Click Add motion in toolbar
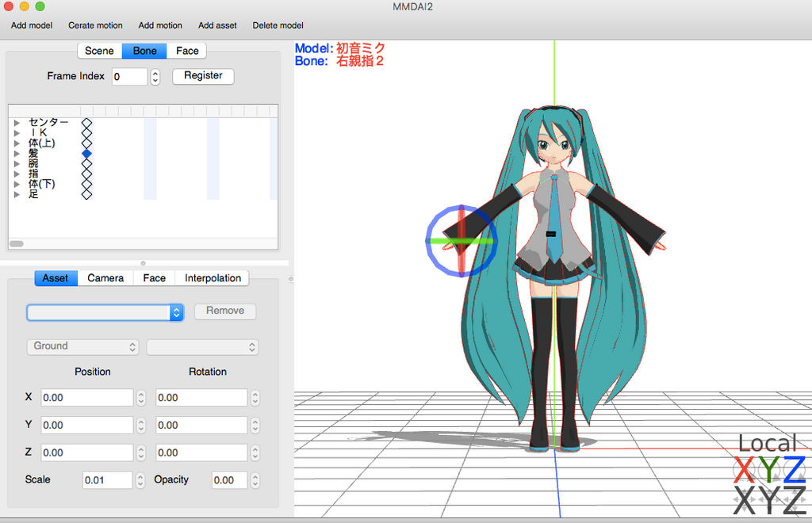Viewport: 812px width, 523px height. [x=160, y=25]
